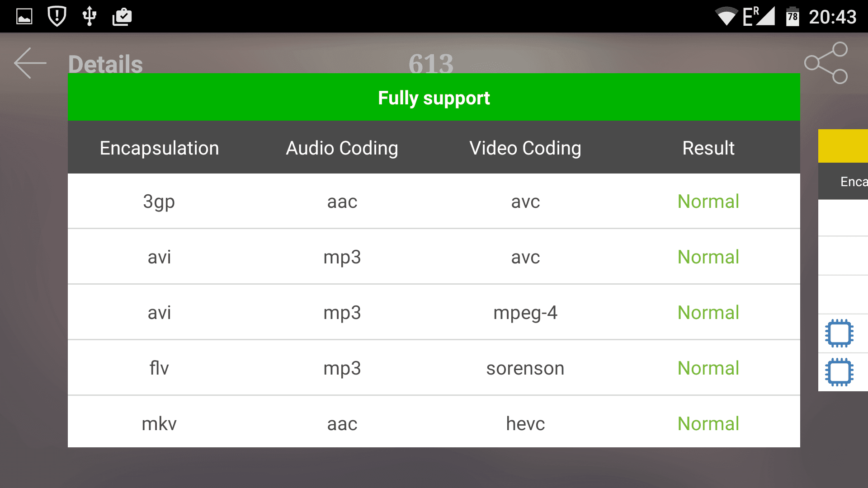The width and height of the screenshot is (868, 488).
Task: Tap the back arrow icon
Action: point(30,63)
